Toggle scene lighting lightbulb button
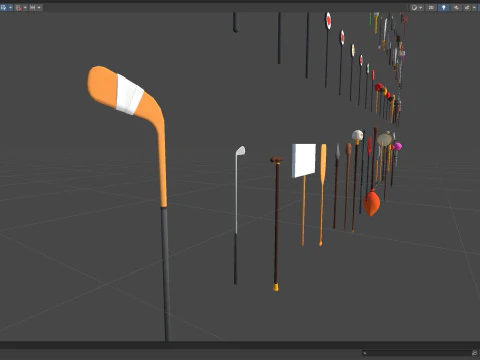480x360 pixels. [443, 7]
